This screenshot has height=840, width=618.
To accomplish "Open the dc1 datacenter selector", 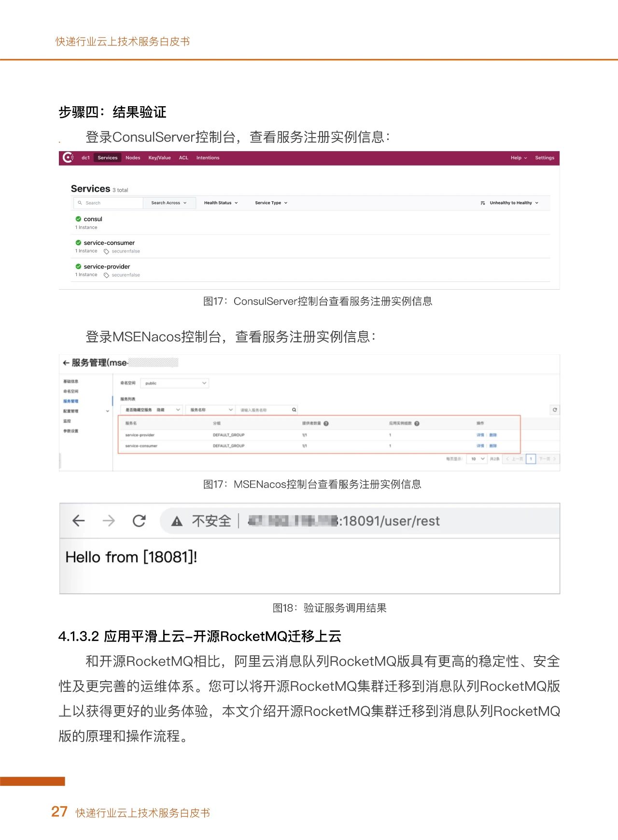I will (x=85, y=158).
